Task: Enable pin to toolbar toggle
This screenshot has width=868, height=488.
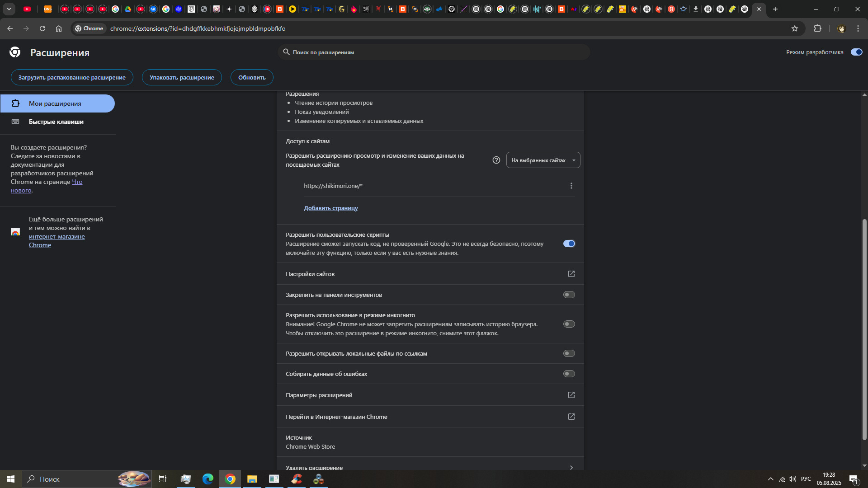Action: pos(569,295)
